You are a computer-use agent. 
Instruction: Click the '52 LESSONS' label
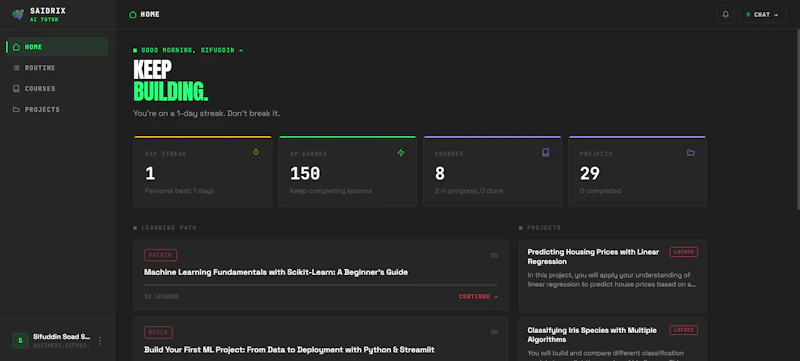tap(161, 297)
